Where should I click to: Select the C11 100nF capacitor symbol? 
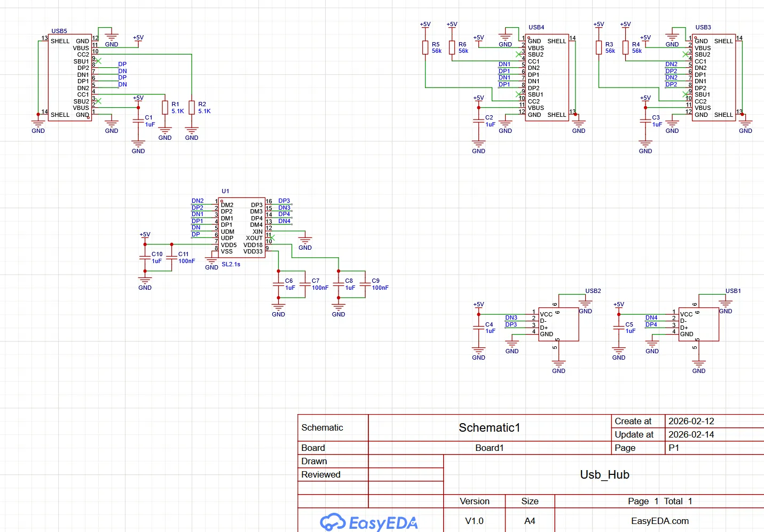pos(171,258)
